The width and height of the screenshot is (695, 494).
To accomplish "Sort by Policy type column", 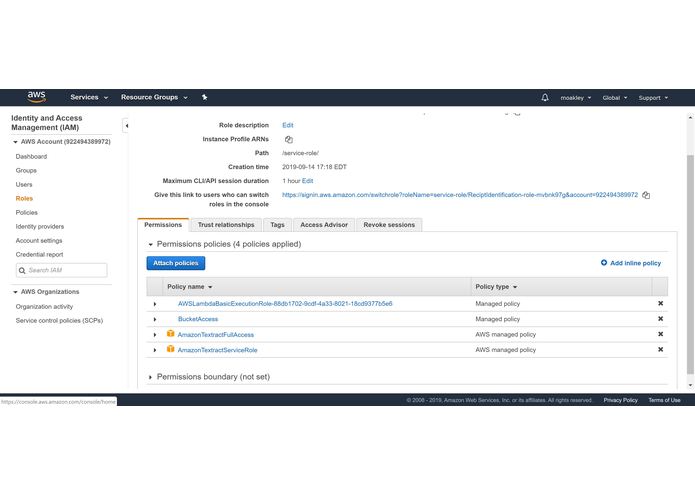I will tap(496, 287).
